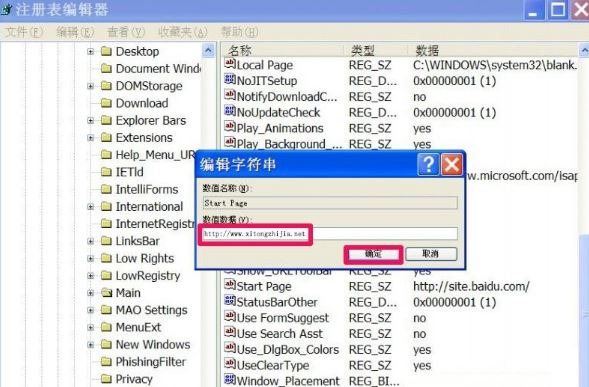This screenshot has height=387, width=589.
Task: Open the 编辑(E) menu
Action: point(75,32)
